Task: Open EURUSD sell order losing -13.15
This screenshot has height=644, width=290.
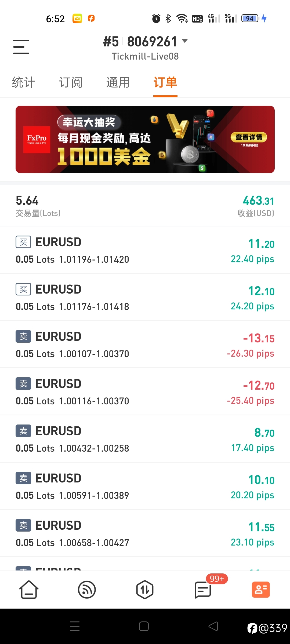Action: coord(145,344)
